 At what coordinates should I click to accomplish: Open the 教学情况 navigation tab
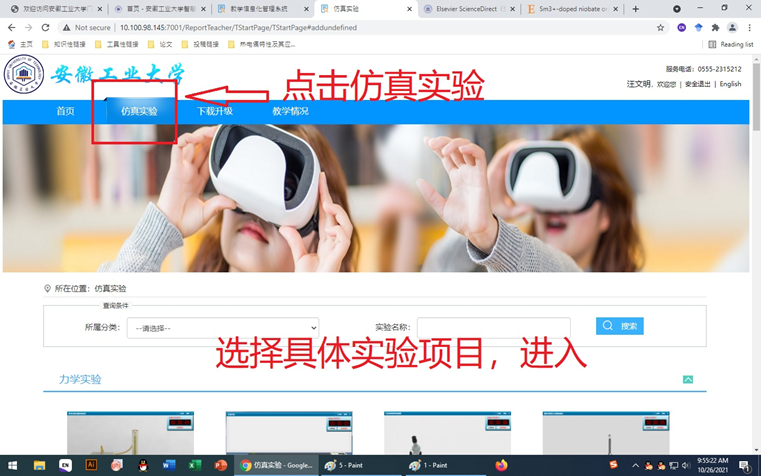point(290,111)
